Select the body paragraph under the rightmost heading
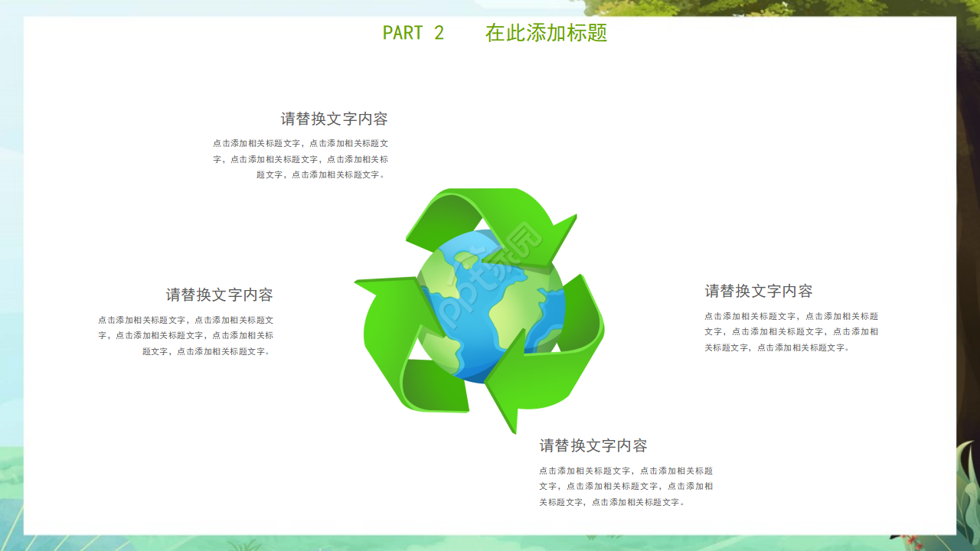 pos(792,331)
